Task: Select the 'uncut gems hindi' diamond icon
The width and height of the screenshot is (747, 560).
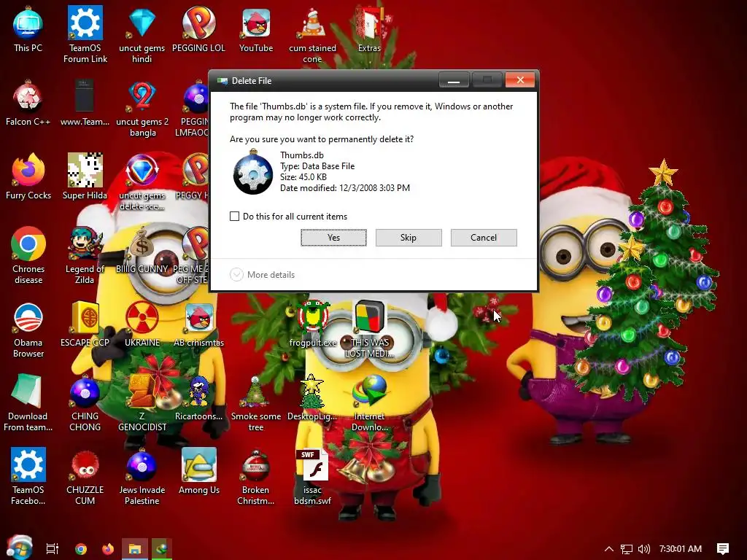Action: pyautogui.click(x=142, y=34)
